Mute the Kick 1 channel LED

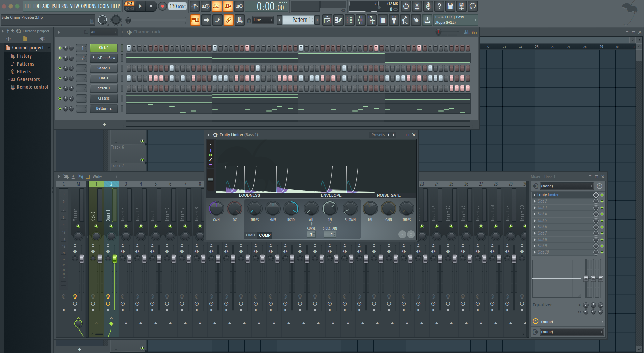[60, 48]
